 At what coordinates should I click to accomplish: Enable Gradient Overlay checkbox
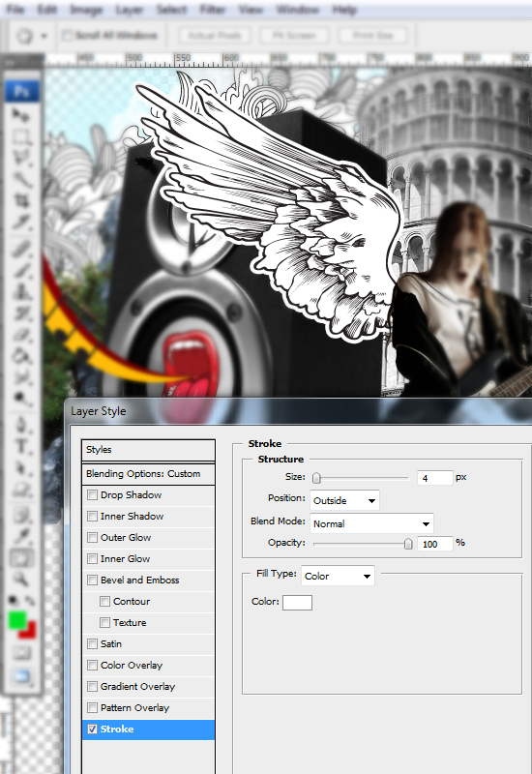(92, 686)
